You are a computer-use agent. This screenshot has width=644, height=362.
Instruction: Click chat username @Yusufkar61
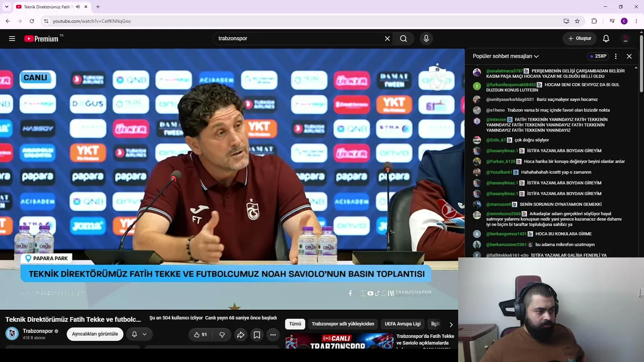pyautogui.click(x=499, y=172)
